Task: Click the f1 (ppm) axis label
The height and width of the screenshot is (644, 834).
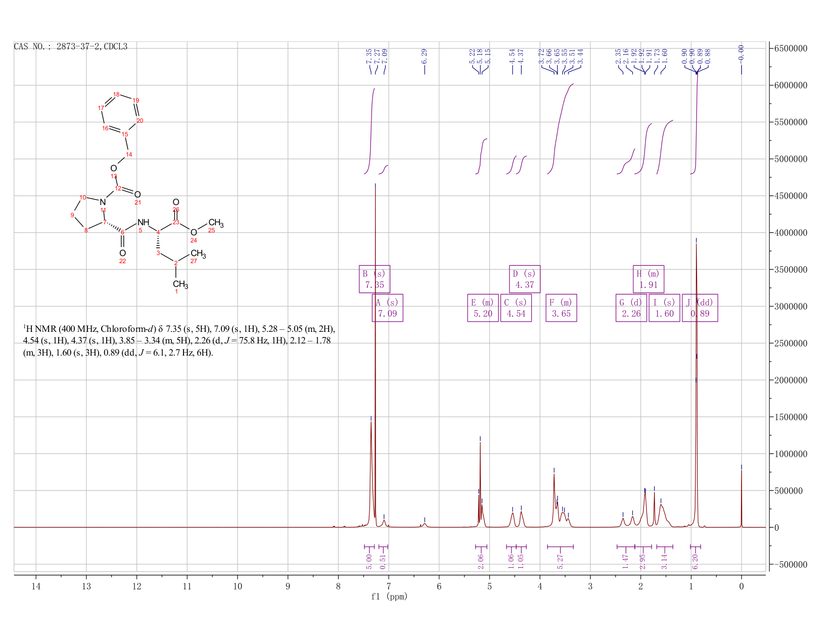Action: [x=389, y=597]
